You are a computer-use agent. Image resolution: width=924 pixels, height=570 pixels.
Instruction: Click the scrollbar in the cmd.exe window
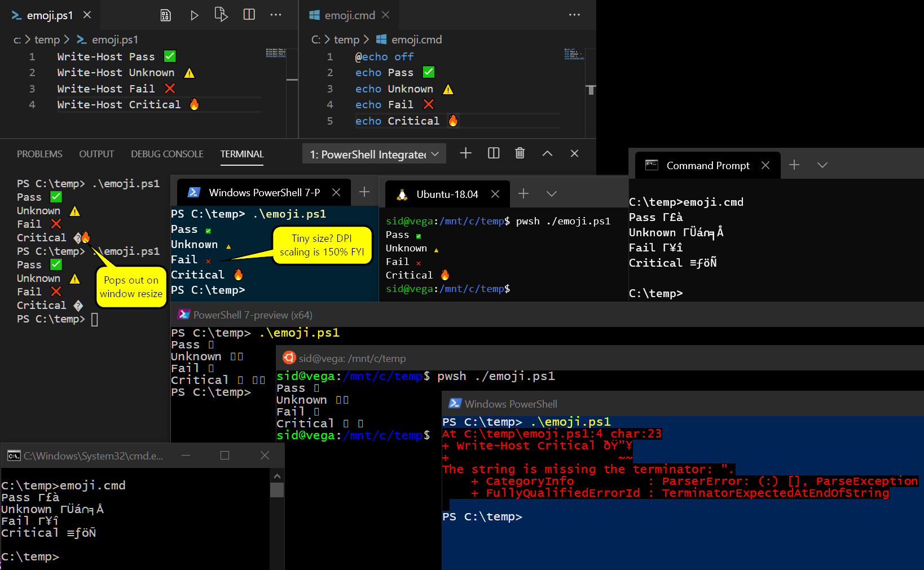pos(277,491)
